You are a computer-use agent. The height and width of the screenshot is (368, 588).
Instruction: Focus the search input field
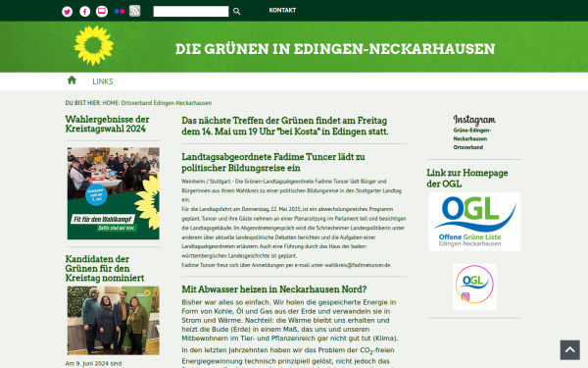tap(191, 11)
